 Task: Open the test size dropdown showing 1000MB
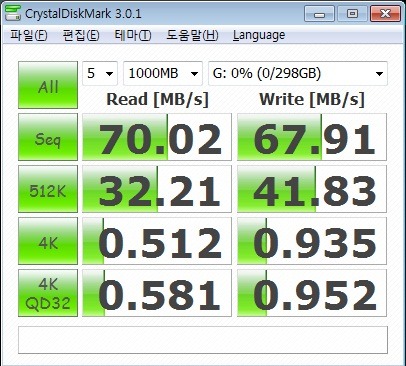[x=163, y=73]
